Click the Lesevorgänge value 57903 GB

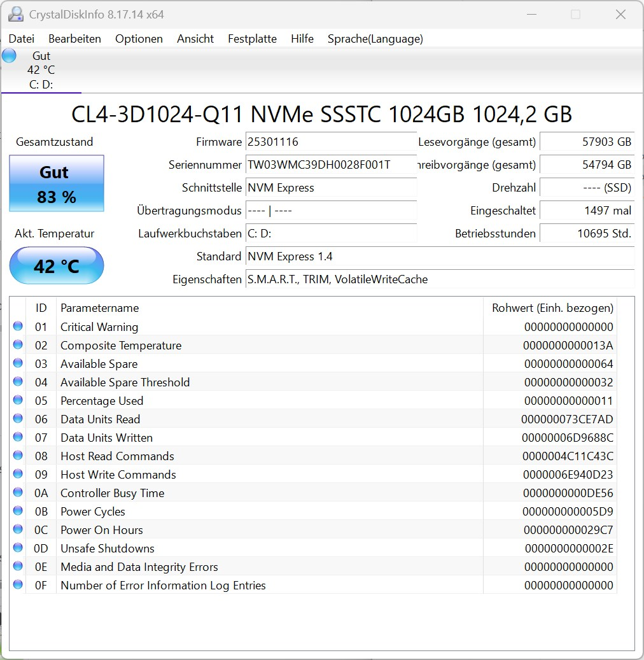[587, 142]
